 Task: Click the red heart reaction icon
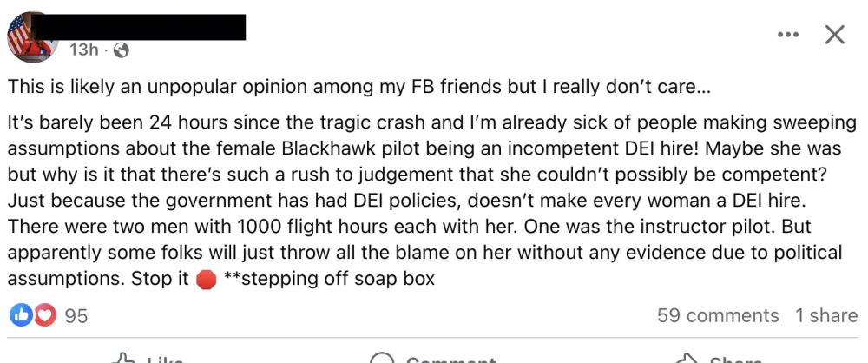(x=45, y=315)
